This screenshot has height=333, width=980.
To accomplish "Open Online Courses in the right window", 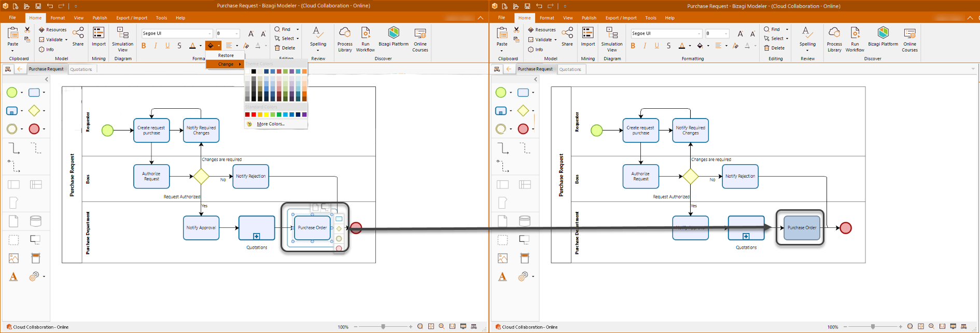I will pyautogui.click(x=909, y=39).
